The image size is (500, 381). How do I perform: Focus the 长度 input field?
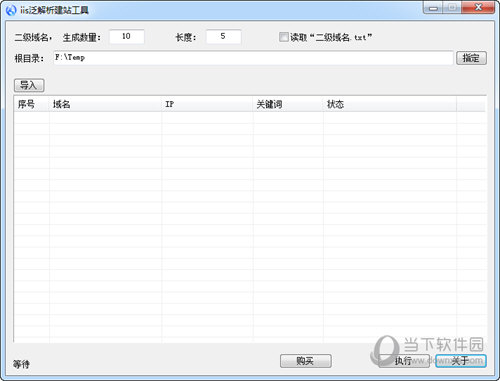click(x=224, y=36)
